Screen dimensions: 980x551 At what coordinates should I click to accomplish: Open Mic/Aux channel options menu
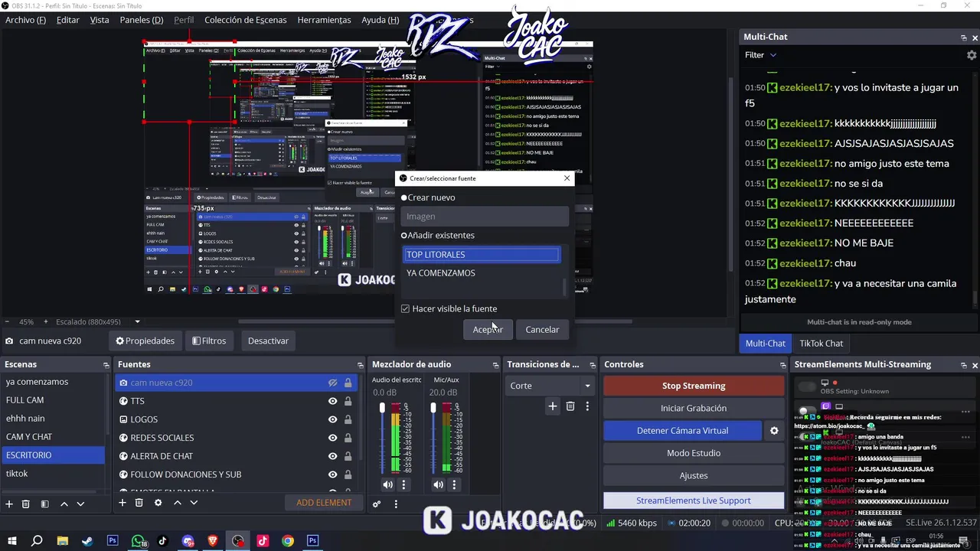click(x=454, y=484)
